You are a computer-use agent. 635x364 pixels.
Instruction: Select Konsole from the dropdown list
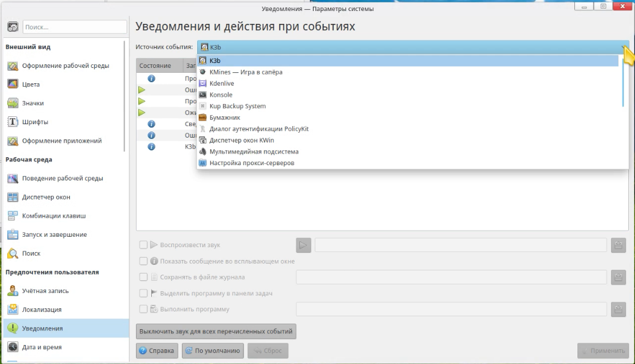(408, 95)
